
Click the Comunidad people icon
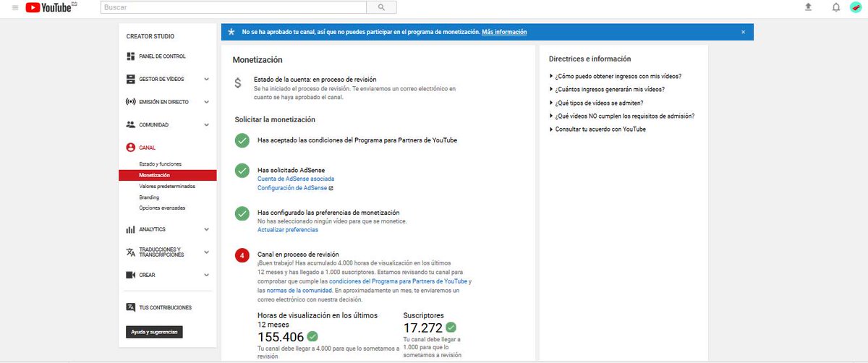coord(131,124)
